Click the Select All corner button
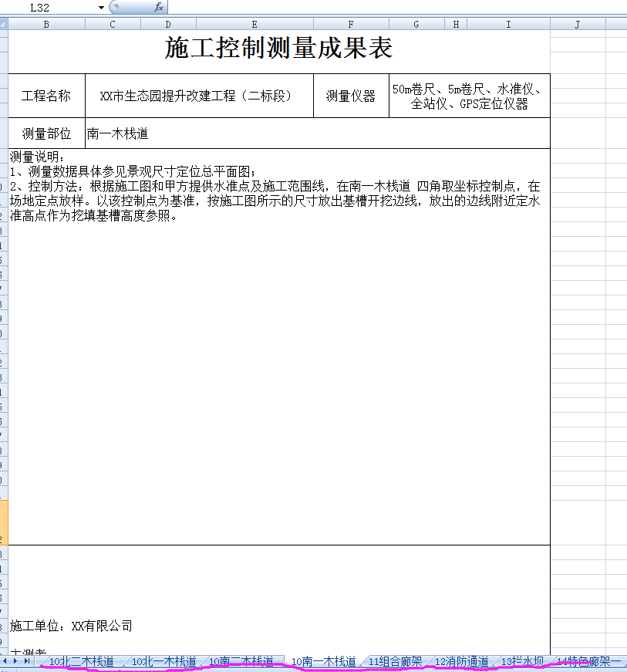 click(3, 24)
